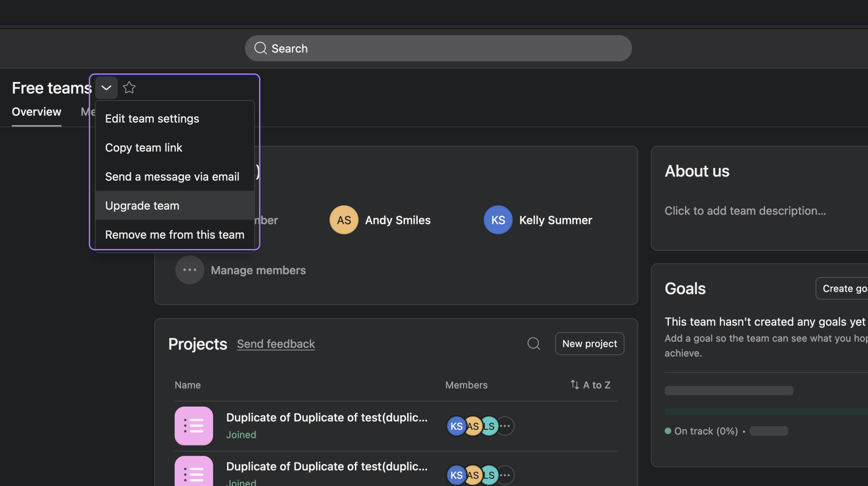Select Edit team settings menu item
868x486 pixels.
coord(152,118)
